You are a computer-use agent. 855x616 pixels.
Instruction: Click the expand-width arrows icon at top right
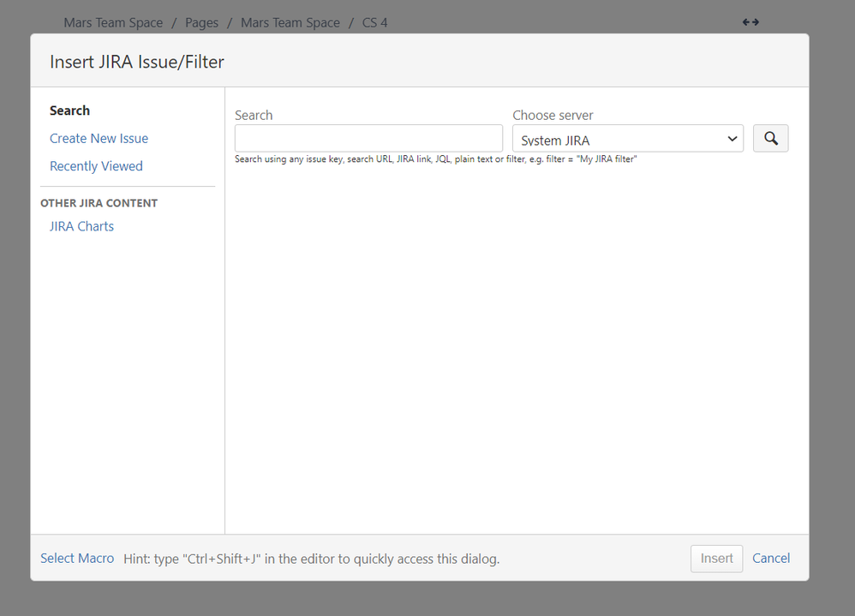click(750, 21)
